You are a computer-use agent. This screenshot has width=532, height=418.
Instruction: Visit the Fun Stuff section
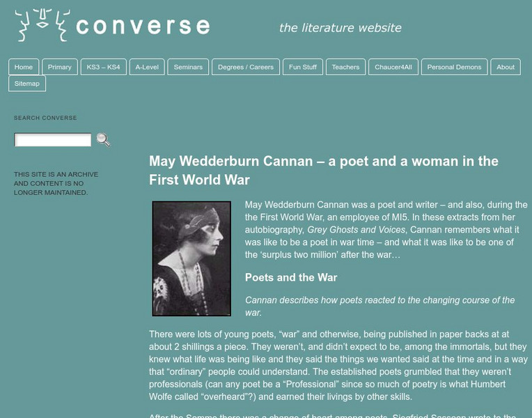303,67
